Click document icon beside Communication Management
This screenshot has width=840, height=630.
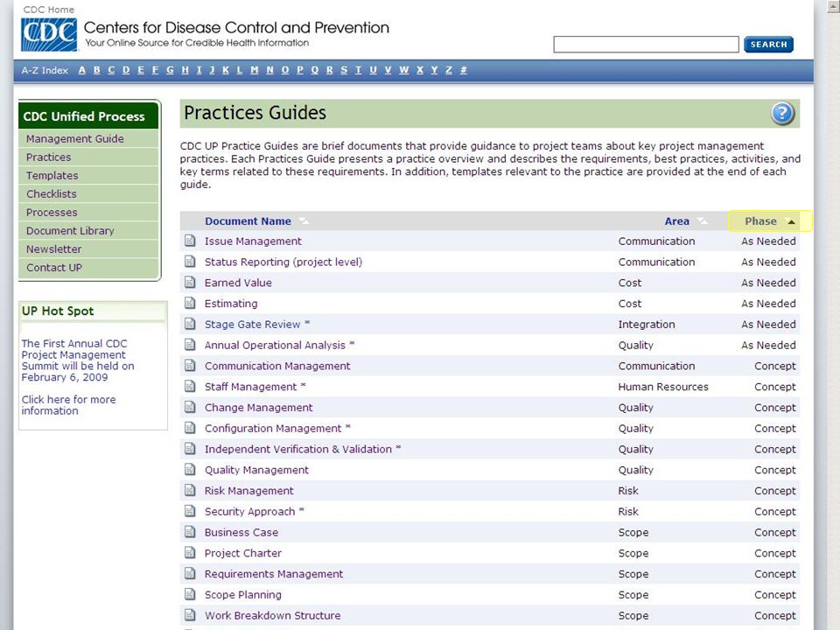[x=190, y=366]
